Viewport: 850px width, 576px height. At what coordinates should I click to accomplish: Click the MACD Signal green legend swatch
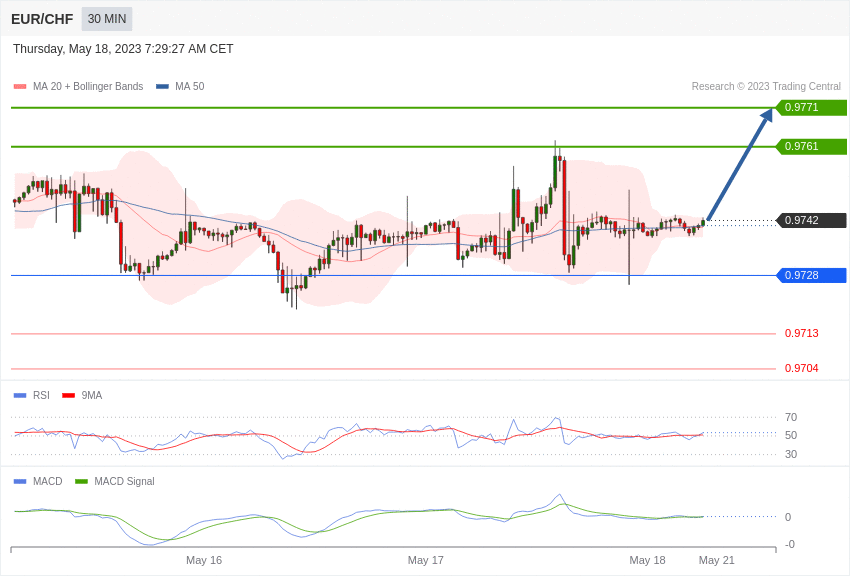pyautogui.click(x=81, y=481)
